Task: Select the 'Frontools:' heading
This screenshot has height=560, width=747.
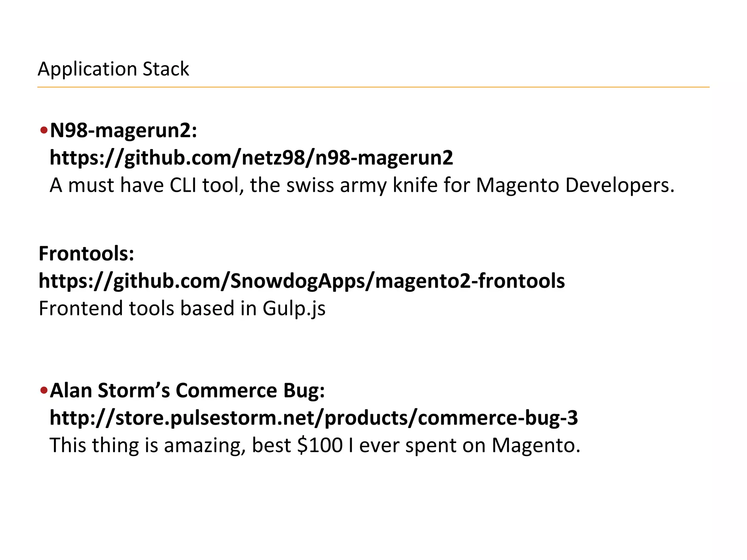Action: tap(86, 253)
